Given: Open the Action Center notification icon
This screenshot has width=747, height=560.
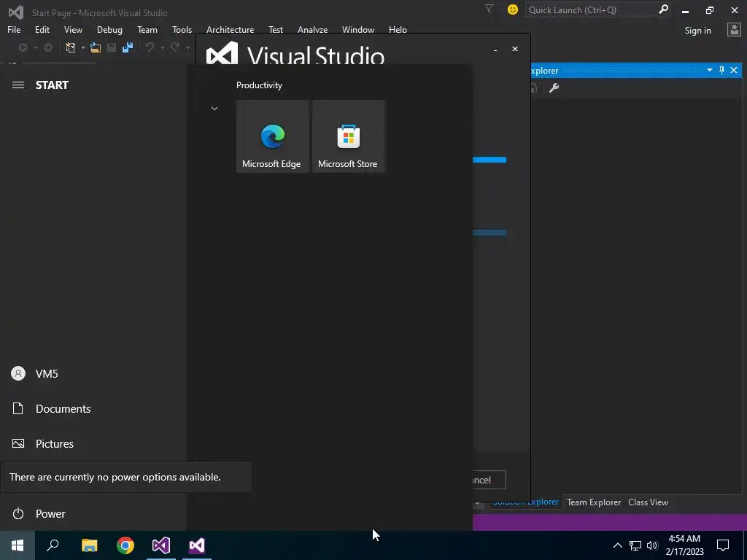Looking at the screenshot, I should [x=723, y=545].
